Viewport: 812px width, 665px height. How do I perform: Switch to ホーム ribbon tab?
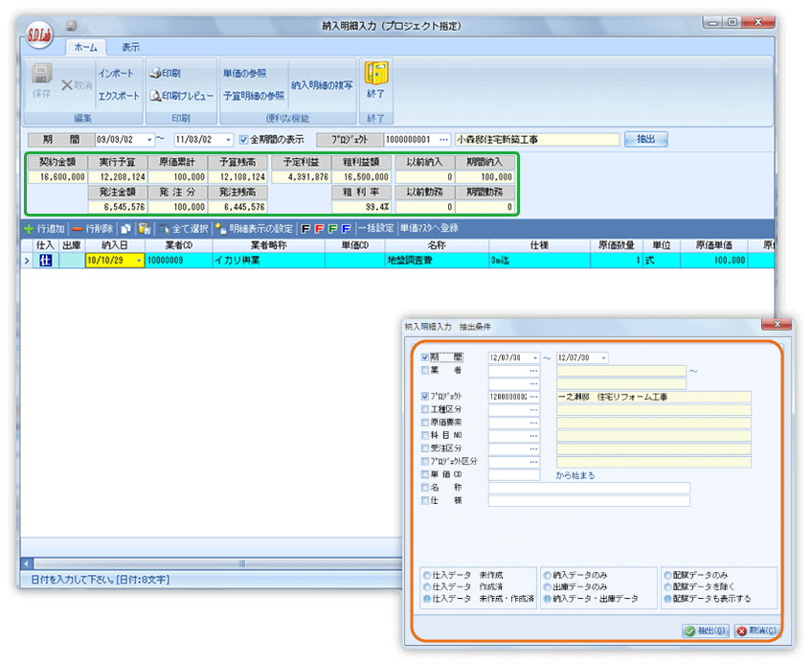coord(86,47)
